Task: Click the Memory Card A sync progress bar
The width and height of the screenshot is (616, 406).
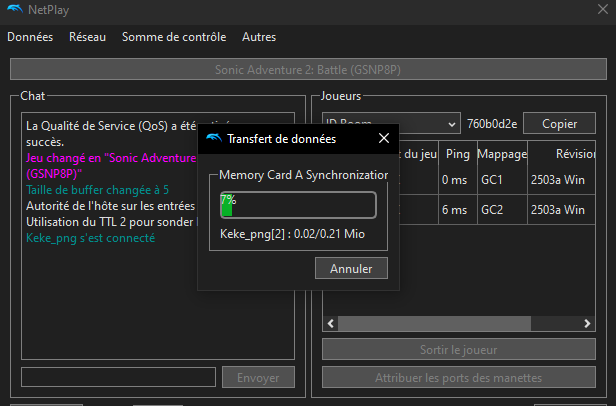Action: click(x=298, y=205)
